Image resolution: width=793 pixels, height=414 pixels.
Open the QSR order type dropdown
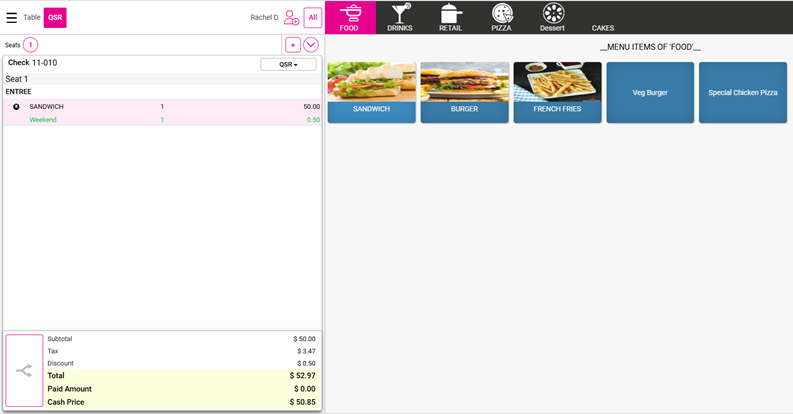click(288, 64)
